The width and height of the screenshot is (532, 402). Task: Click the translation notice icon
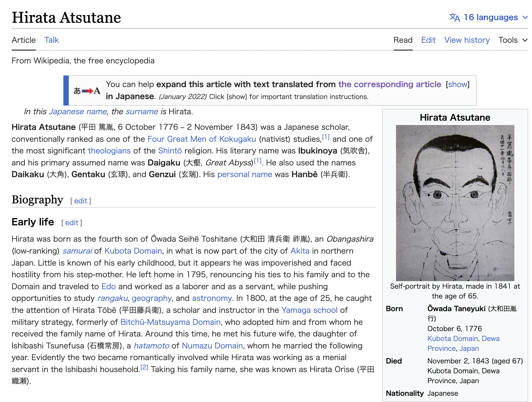[x=87, y=91]
